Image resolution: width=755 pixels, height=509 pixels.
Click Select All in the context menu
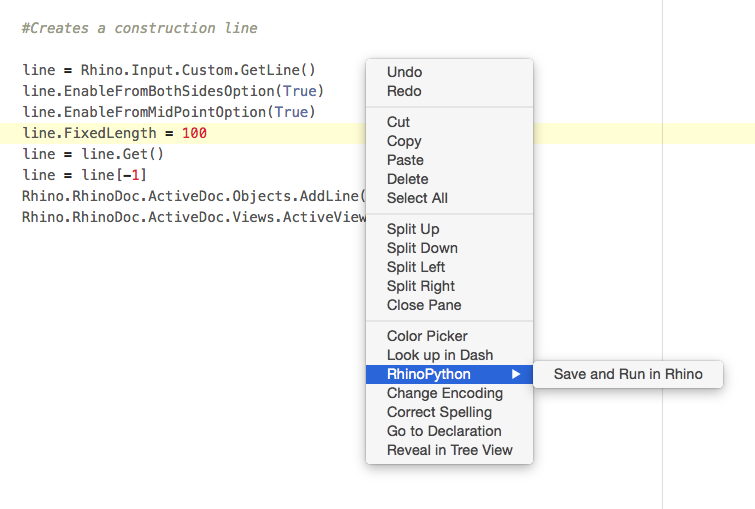pos(449,198)
